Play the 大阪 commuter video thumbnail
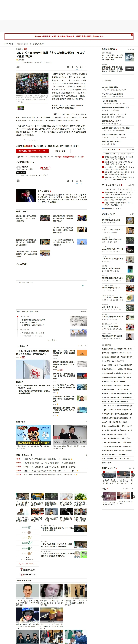The height and width of the screenshot is (644, 138). (70, 435)
